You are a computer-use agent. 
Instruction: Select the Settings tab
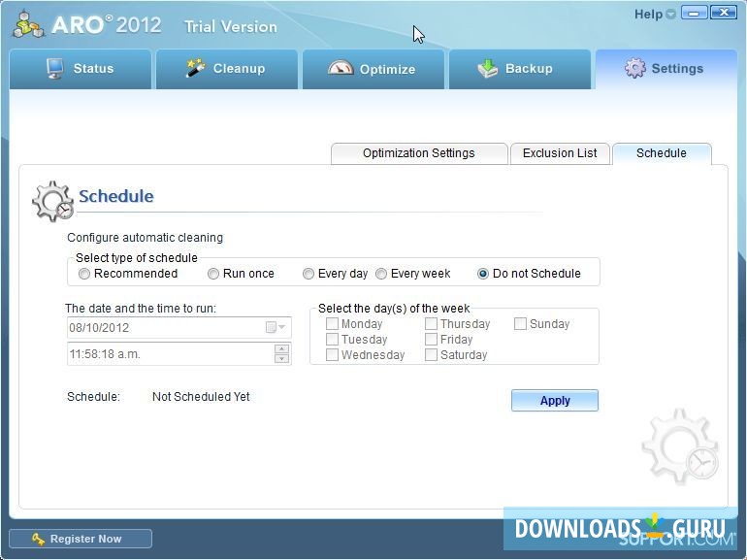pyautogui.click(x=666, y=69)
